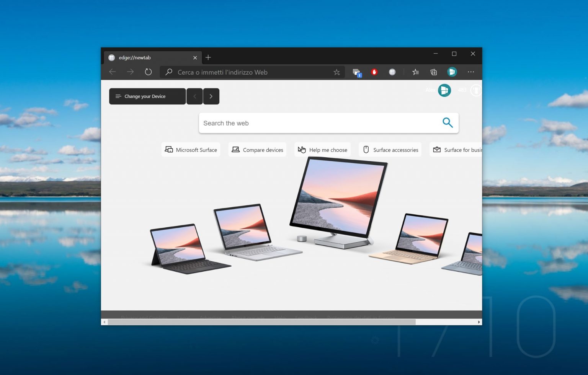Image resolution: width=588 pixels, height=375 pixels.
Task: Add current page to favorites with the star
Action: [336, 72]
